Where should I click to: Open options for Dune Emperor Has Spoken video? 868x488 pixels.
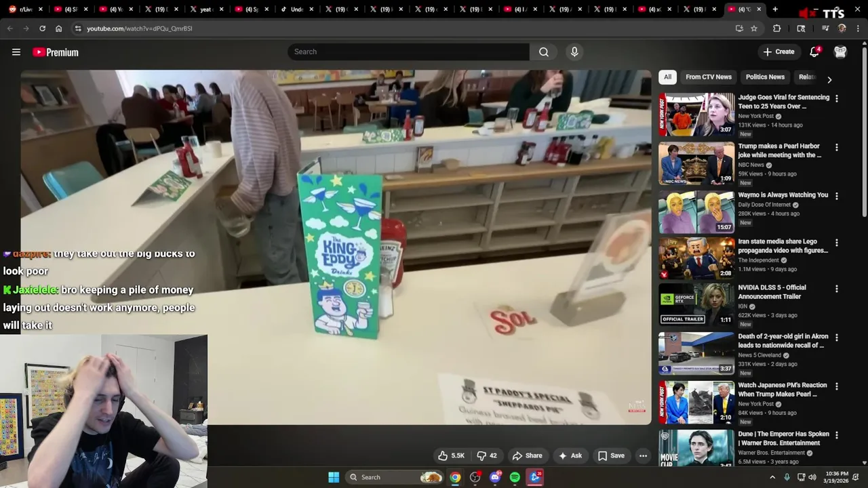point(836,435)
